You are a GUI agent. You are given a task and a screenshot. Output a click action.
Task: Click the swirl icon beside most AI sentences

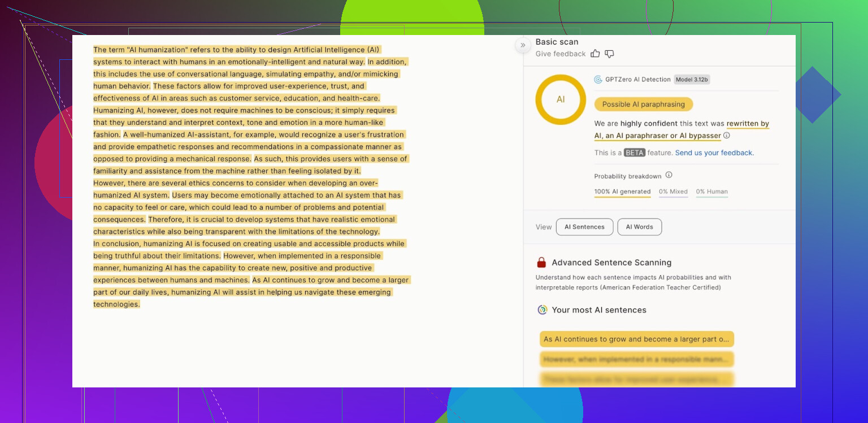[542, 310]
